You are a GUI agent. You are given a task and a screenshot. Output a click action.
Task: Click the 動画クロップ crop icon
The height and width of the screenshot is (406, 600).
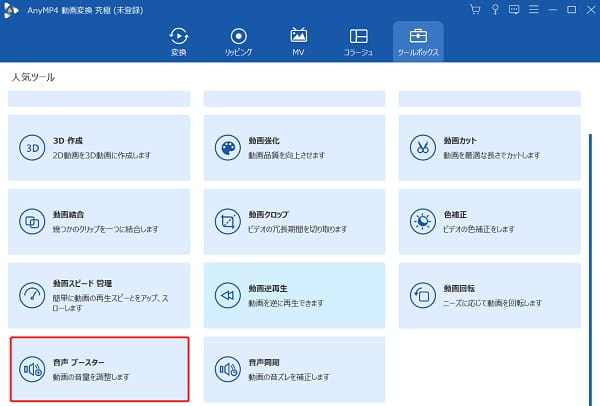click(x=228, y=222)
